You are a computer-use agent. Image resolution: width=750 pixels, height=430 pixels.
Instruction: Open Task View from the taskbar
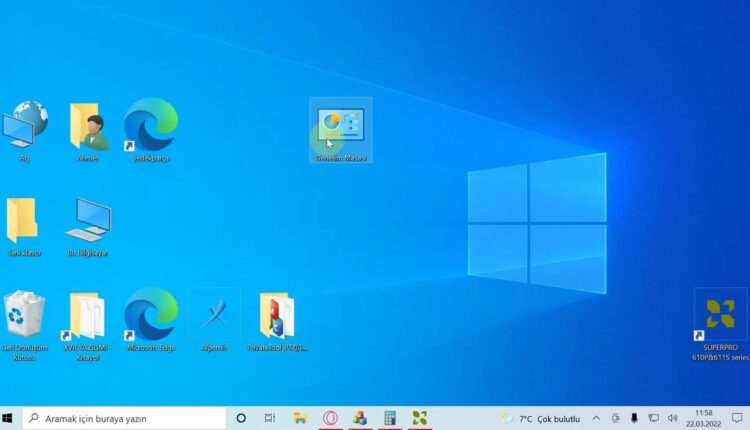[270, 418]
